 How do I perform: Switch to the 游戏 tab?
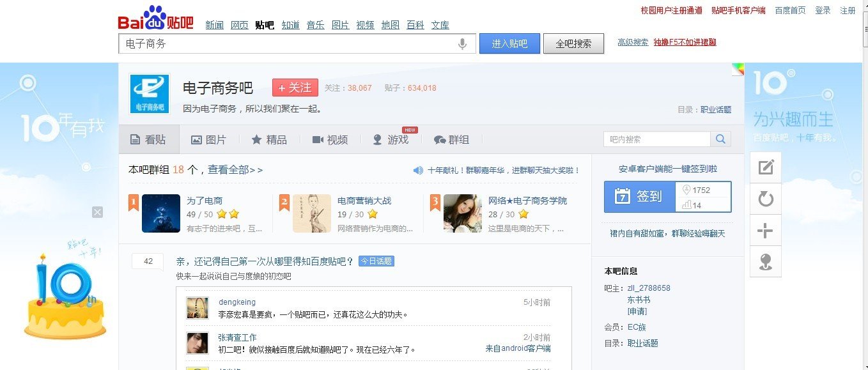coord(391,139)
